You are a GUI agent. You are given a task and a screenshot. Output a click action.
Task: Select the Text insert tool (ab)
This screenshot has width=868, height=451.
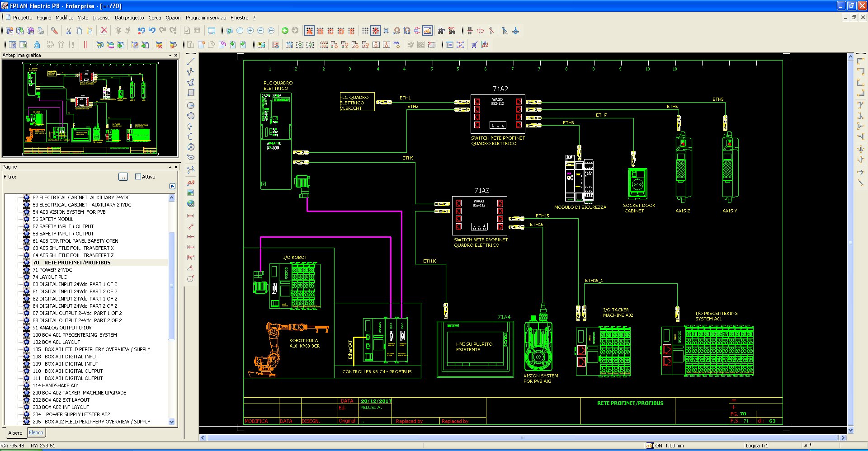click(x=191, y=183)
